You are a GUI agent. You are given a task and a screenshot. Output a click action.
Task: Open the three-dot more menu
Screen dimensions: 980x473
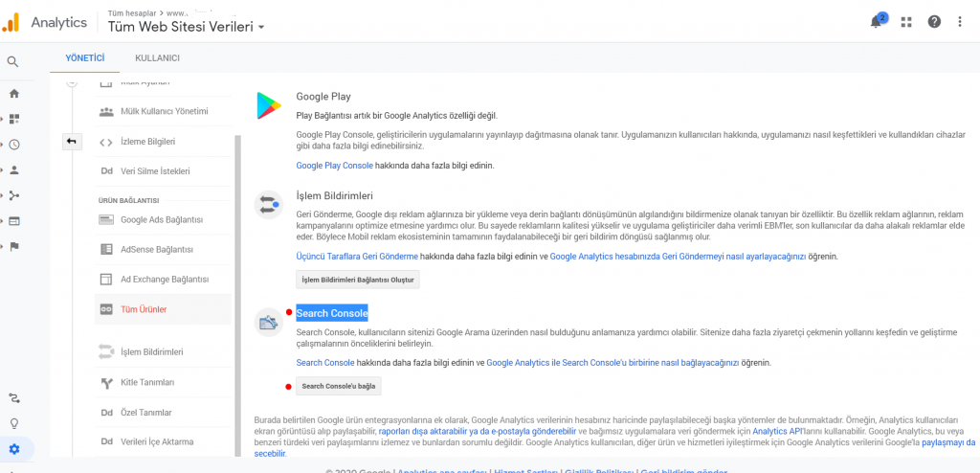coord(960,22)
